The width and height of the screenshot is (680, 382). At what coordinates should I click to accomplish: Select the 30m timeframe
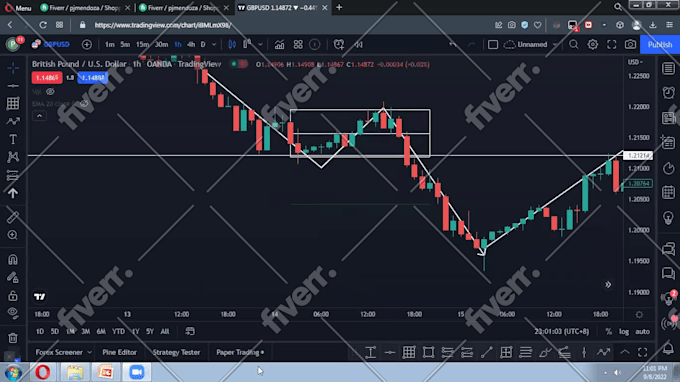(x=161, y=44)
